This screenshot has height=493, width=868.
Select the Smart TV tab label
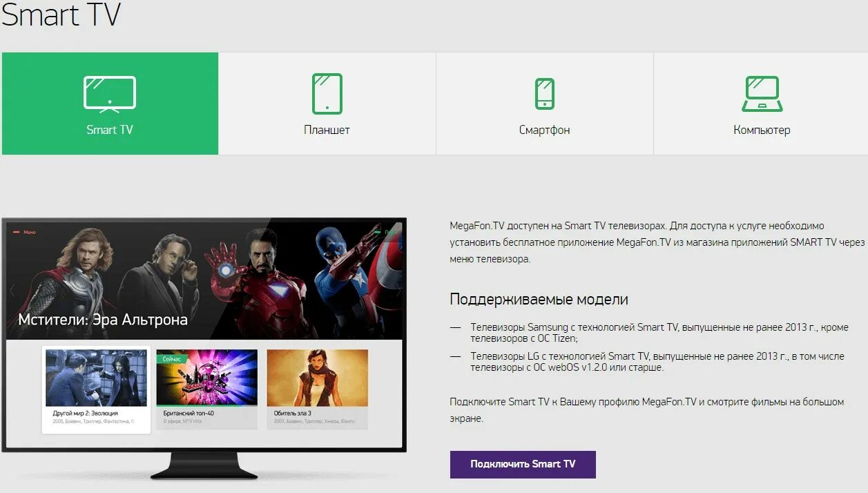pos(110,130)
